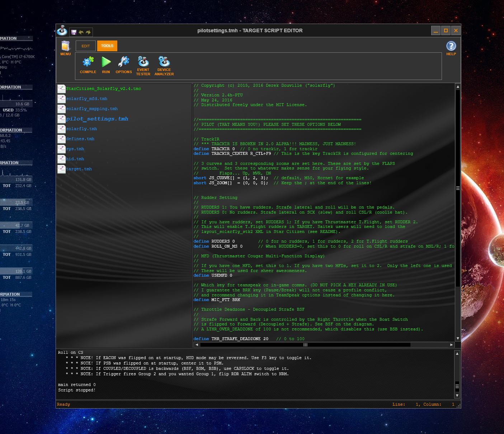The height and width of the screenshot is (434, 504).
Task: Click the 'define THR_STRAFE_DEADZONE 20' line
Action: click(x=249, y=339)
